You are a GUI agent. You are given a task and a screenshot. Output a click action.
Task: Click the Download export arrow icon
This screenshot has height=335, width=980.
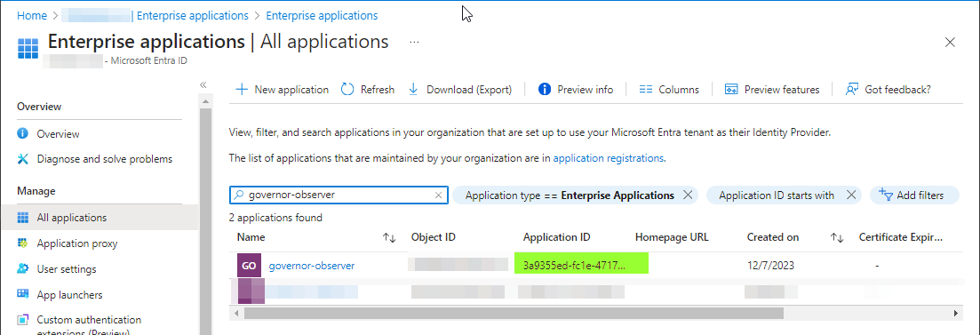(x=413, y=90)
